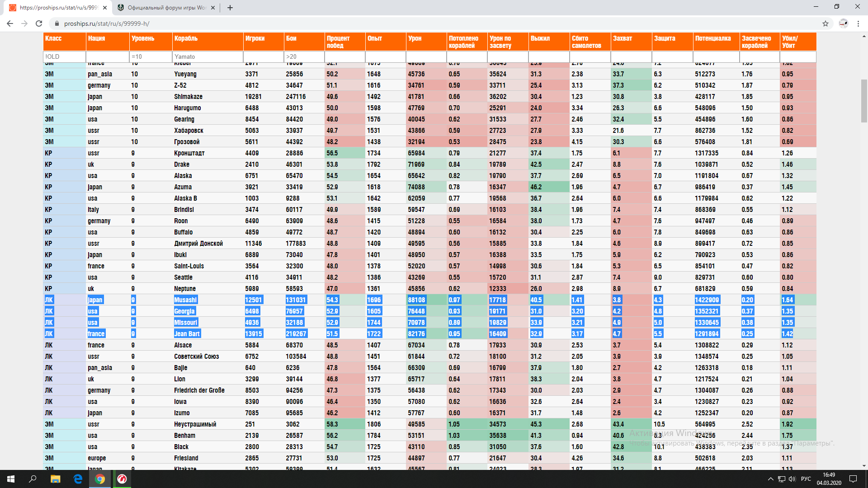View site info via the padlock icon
Image resolution: width=868 pixels, height=488 pixels.
(57, 23)
